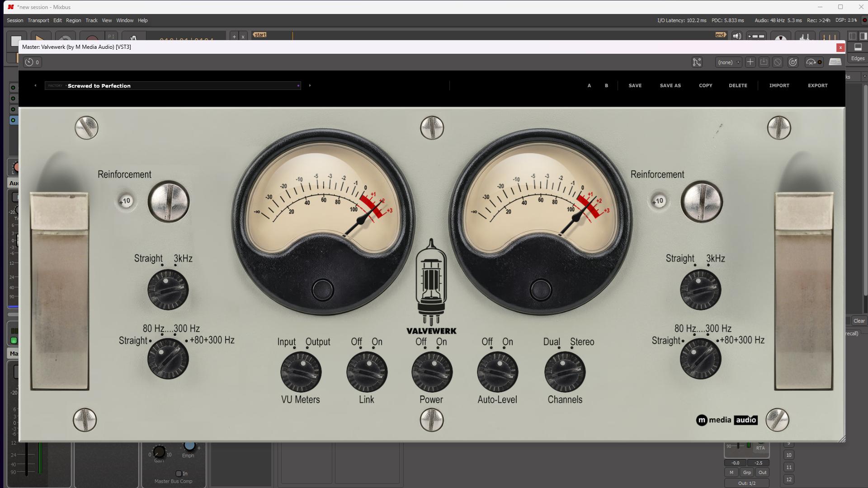
Task: Open the plugin pin connections manager icon
Action: coord(697,62)
